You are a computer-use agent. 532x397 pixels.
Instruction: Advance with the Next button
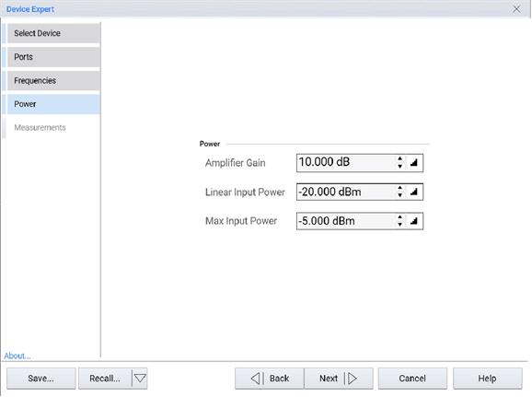point(339,379)
